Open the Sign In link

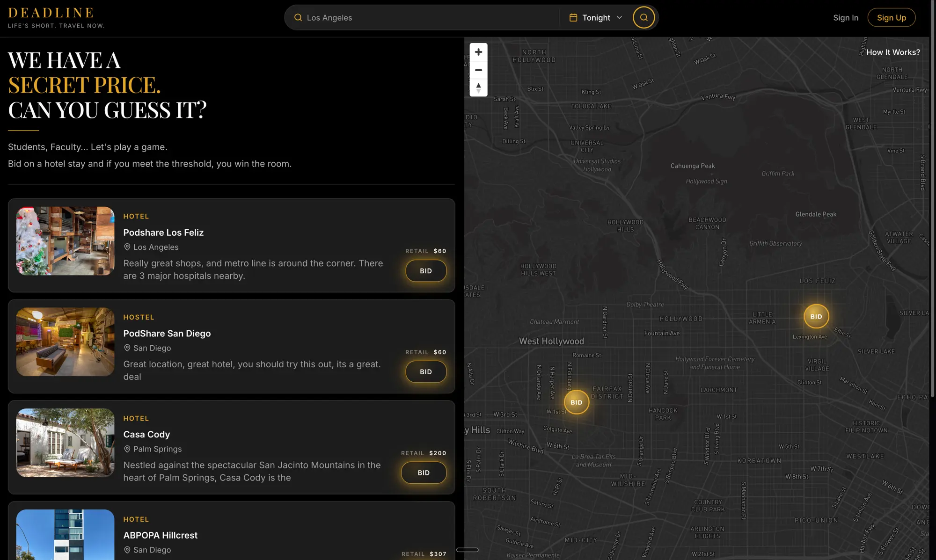(846, 18)
